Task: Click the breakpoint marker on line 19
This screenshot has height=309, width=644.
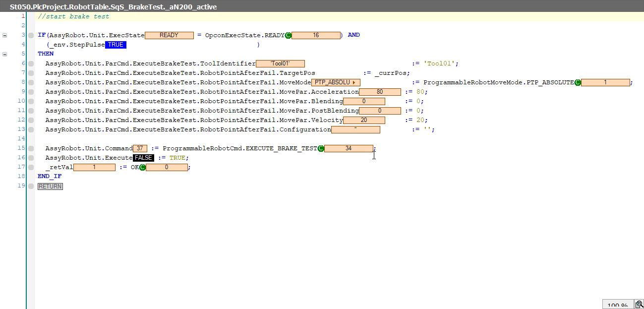Action: pyautogui.click(x=31, y=186)
